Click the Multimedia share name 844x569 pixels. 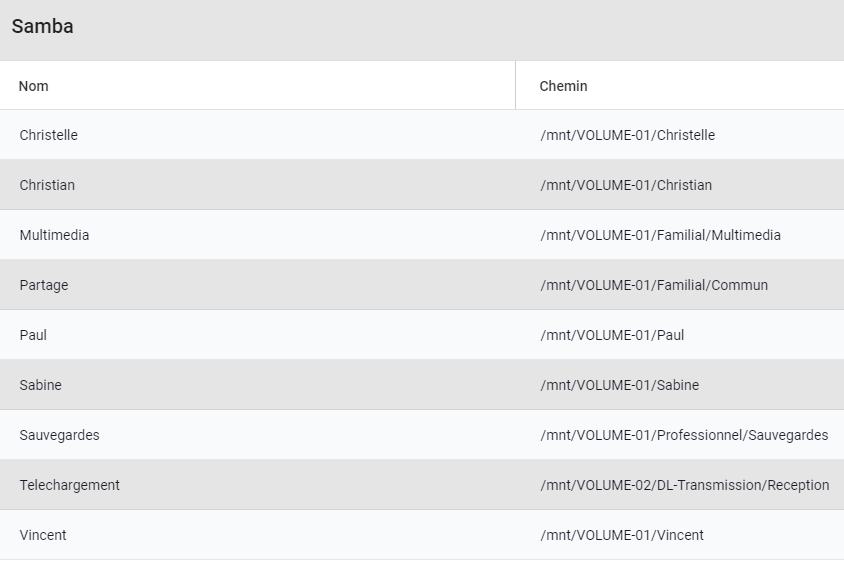pos(54,235)
